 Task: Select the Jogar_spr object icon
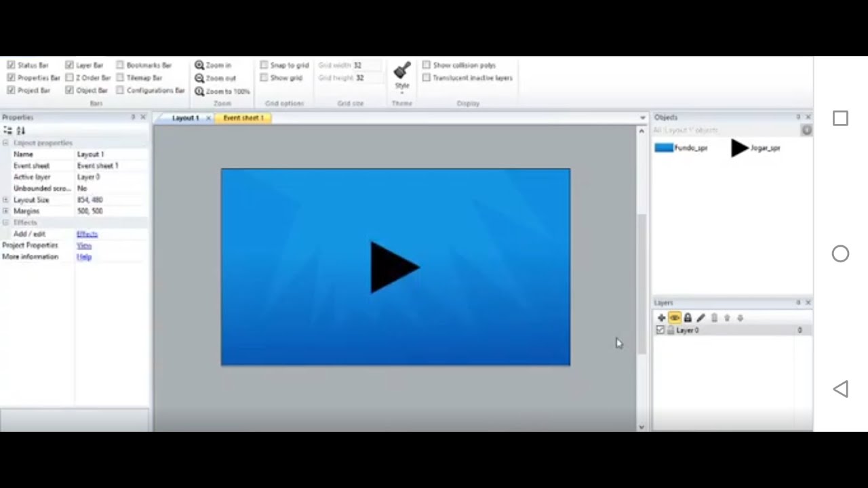(x=739, y=148)
